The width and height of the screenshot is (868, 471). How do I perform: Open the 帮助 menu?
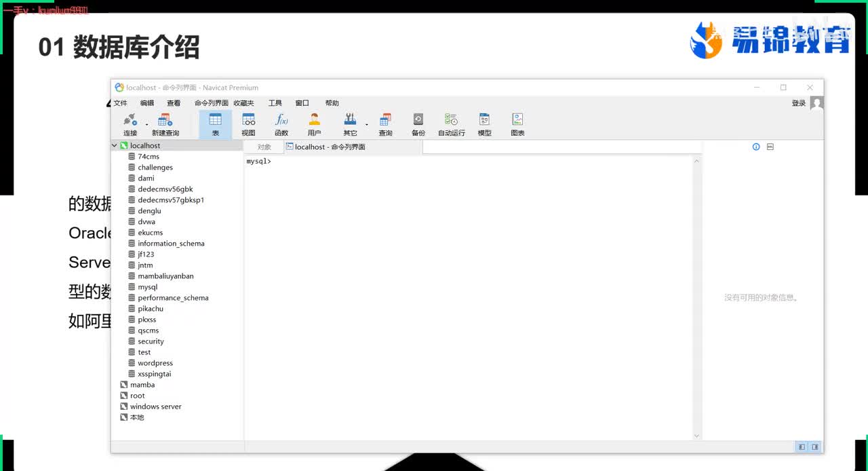[332, 103]
